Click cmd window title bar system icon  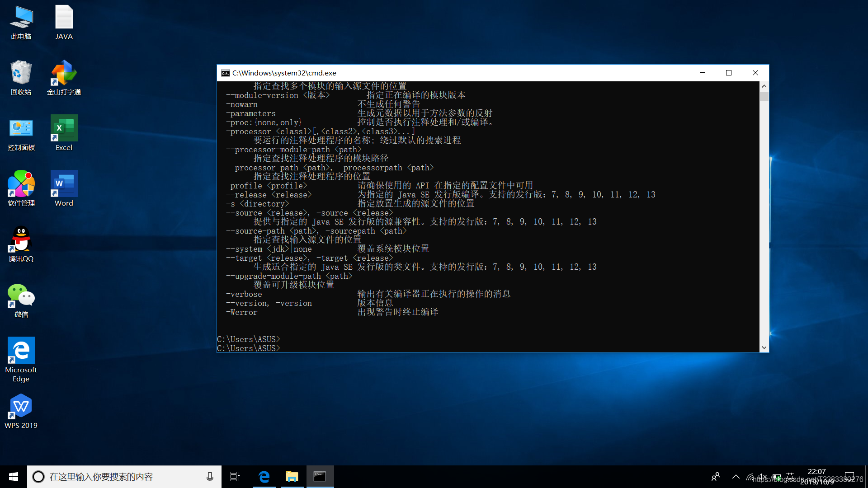(x=225, y=73)
